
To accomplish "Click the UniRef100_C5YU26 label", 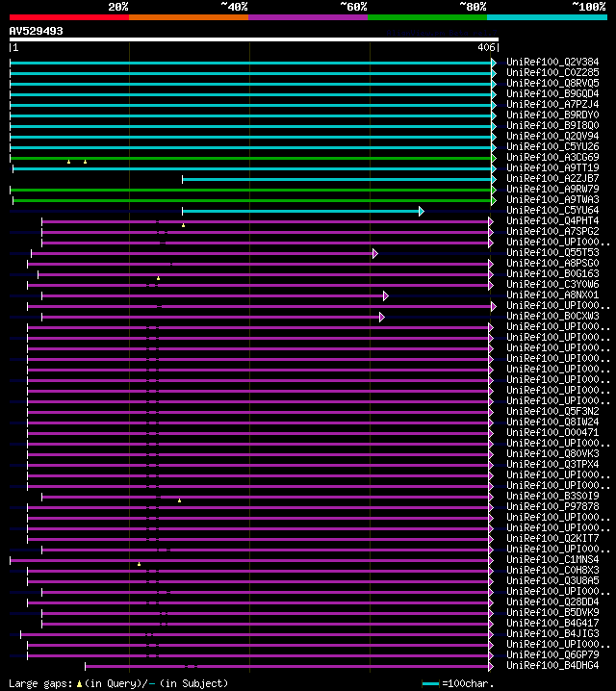I will tap(552, 146).
